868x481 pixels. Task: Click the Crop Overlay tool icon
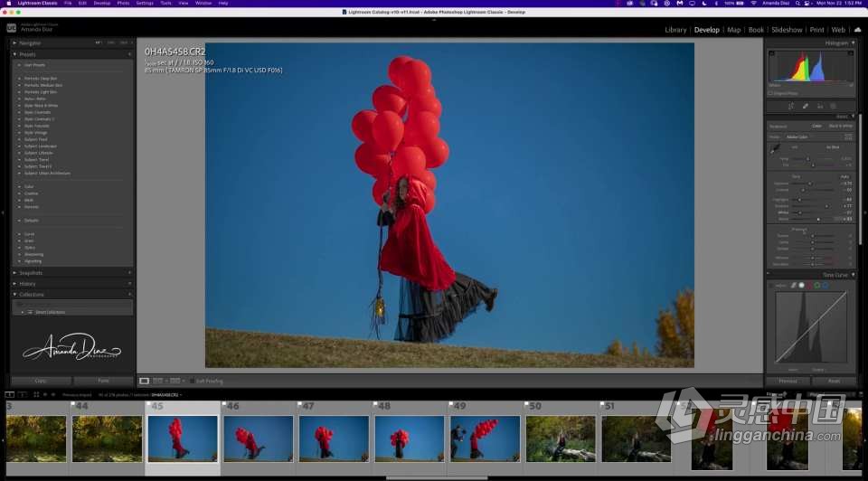point(790,106)
